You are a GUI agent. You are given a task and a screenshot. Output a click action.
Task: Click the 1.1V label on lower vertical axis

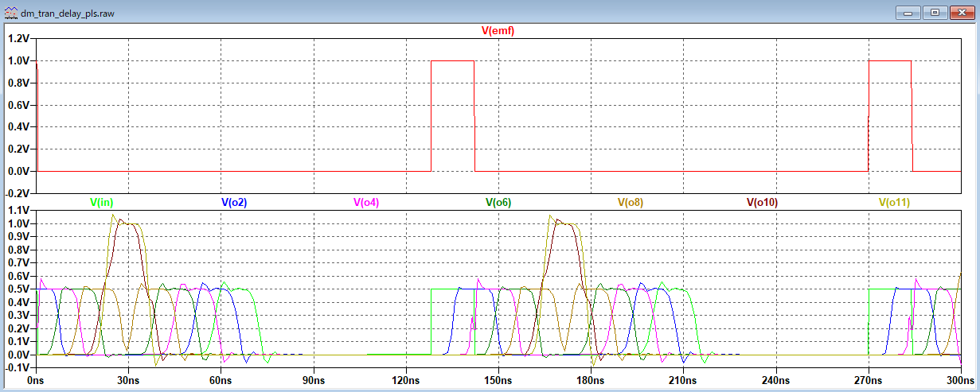(18, 211)
